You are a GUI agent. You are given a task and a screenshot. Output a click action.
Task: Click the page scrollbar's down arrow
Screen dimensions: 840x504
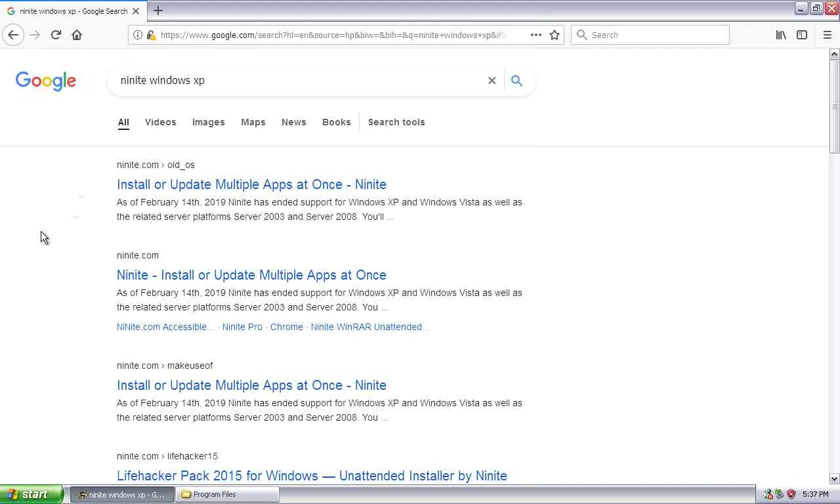835,479
